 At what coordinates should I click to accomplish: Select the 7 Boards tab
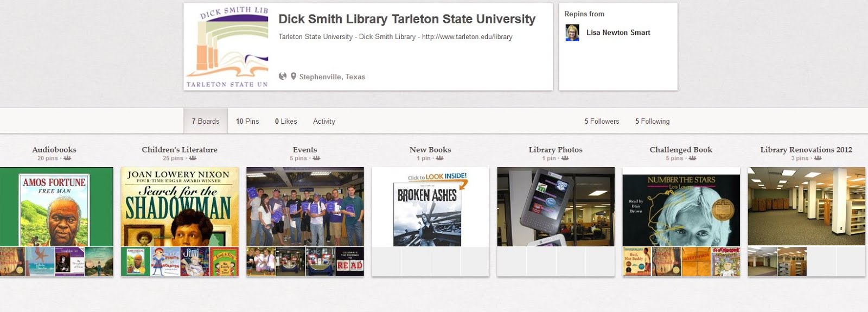(x=206, y=121)
